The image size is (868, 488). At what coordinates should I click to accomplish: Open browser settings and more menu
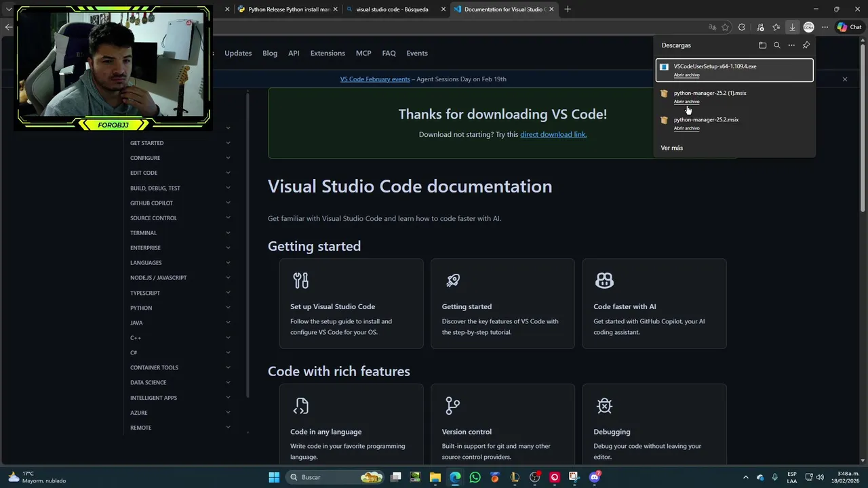point(825,27)
